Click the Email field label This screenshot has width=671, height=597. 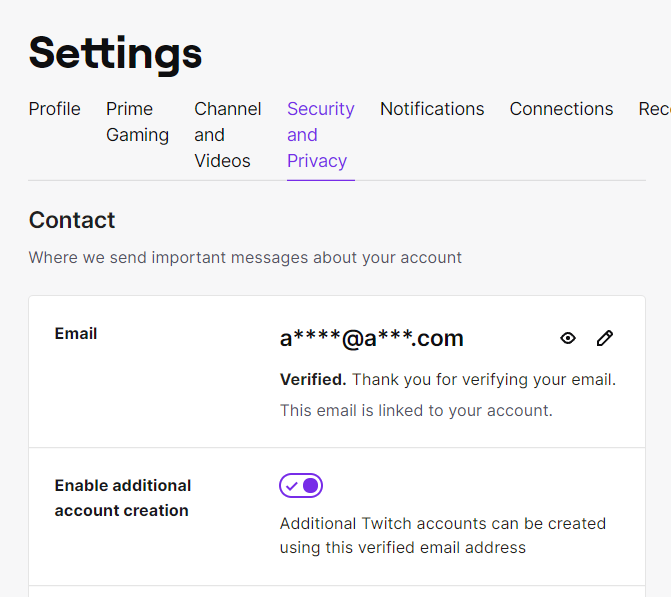coord(76,333)
